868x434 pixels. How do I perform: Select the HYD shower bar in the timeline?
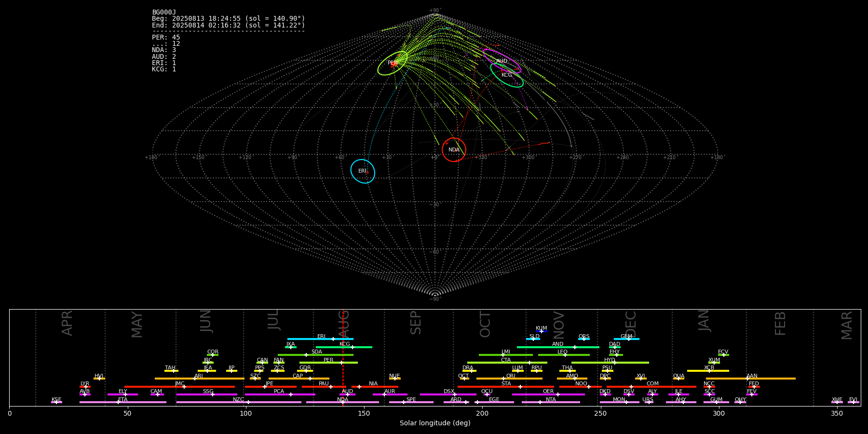(x=610, y=363)
